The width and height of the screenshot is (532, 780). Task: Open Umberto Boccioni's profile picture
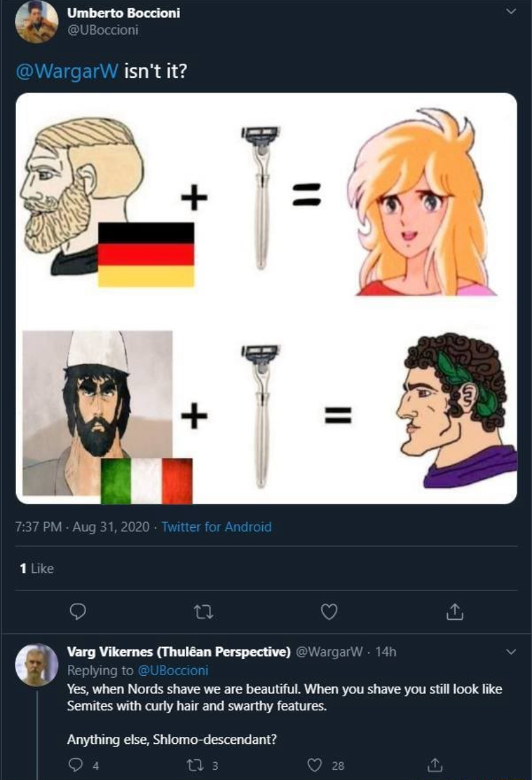click(37, 21)
